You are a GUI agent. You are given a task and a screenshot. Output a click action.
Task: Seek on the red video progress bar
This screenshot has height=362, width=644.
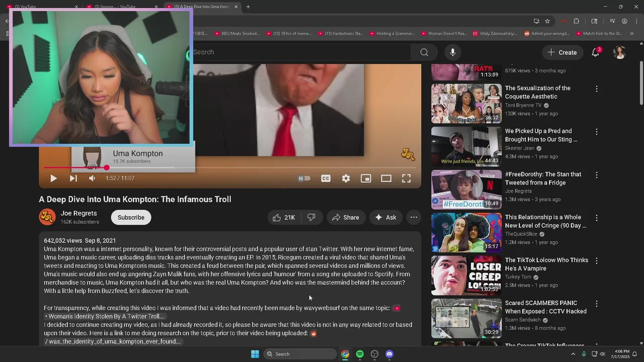click(x=230, y=167)
